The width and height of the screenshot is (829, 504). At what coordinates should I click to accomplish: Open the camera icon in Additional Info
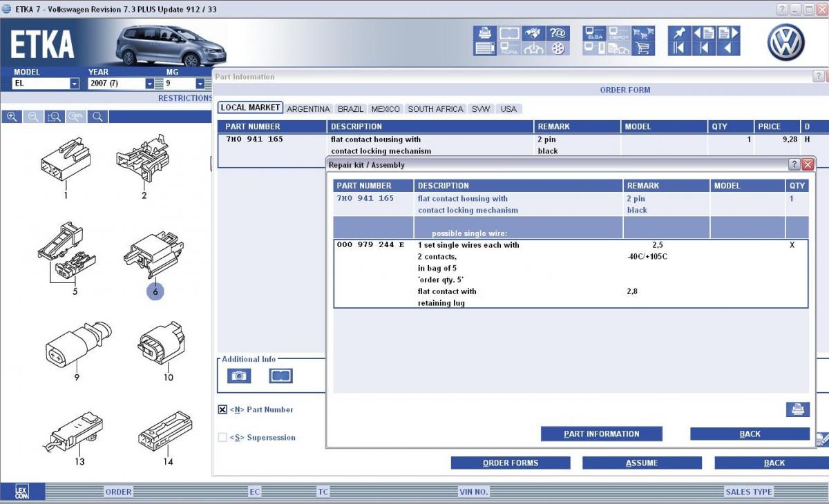239,376
